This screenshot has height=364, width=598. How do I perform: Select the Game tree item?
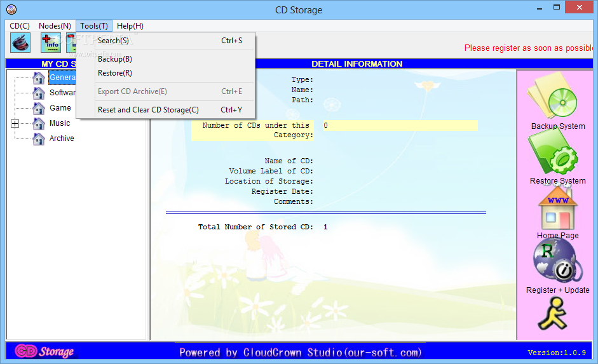click(x=60, y=108)
